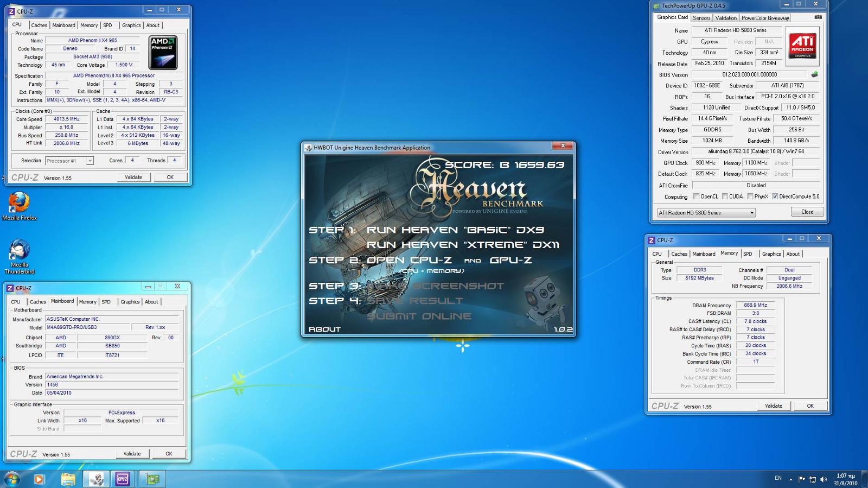Click the HWBOT Heaven window title icon

308,148
